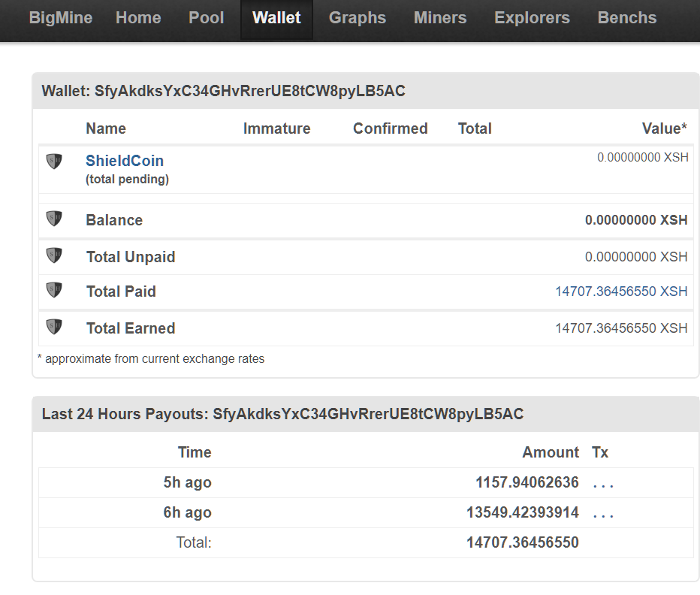Open the ShieldCoin link
Screen dimensions: 700x595
tap(125, 161)
